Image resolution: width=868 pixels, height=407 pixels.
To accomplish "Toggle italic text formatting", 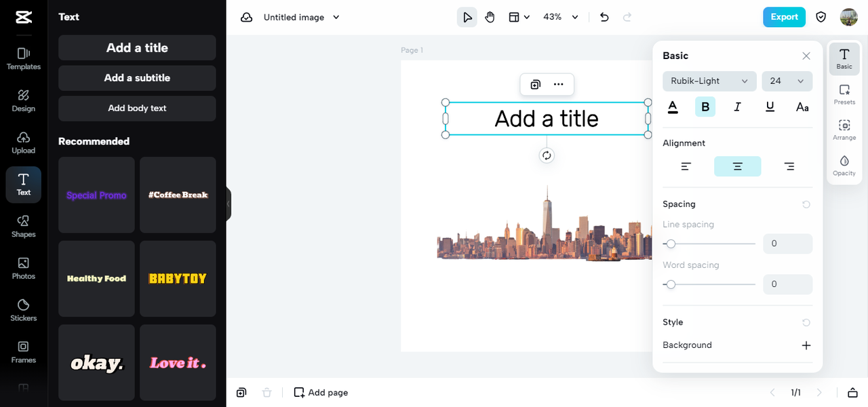I will (x=738, y=106).
